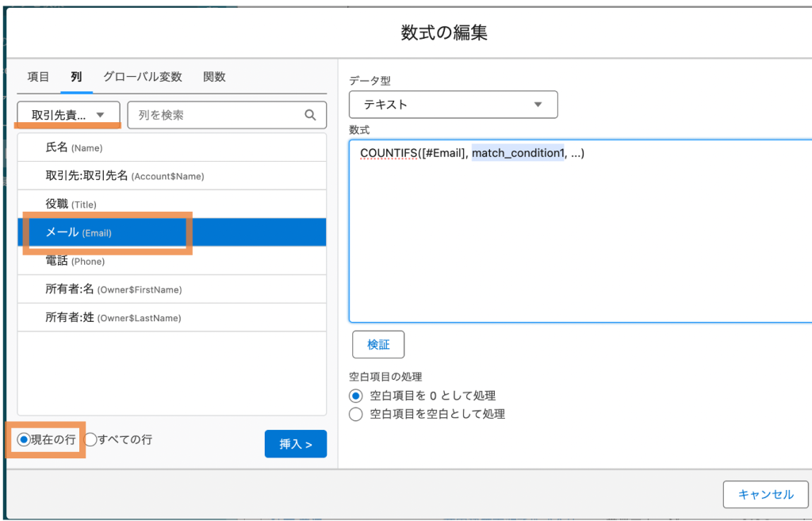
Task: Select the すべての行 radio button
Action: coord(90,439)
